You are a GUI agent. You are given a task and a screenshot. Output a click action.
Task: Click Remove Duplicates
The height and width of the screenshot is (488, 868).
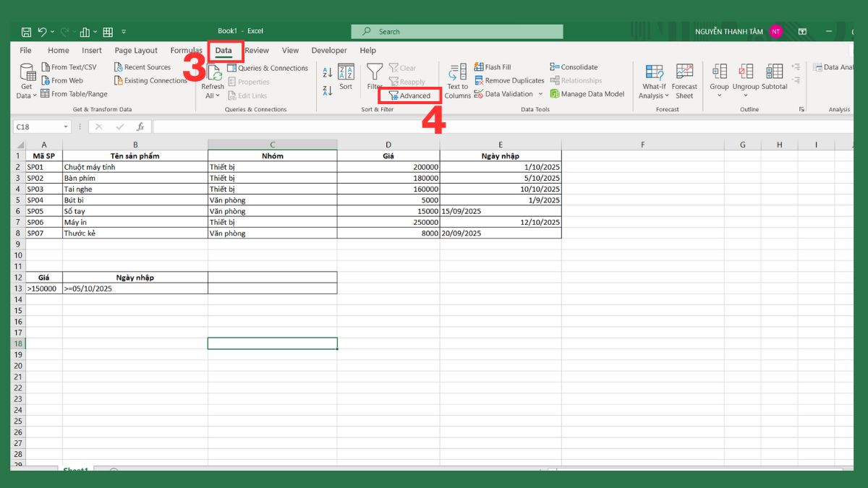click(x=510, y=80)
